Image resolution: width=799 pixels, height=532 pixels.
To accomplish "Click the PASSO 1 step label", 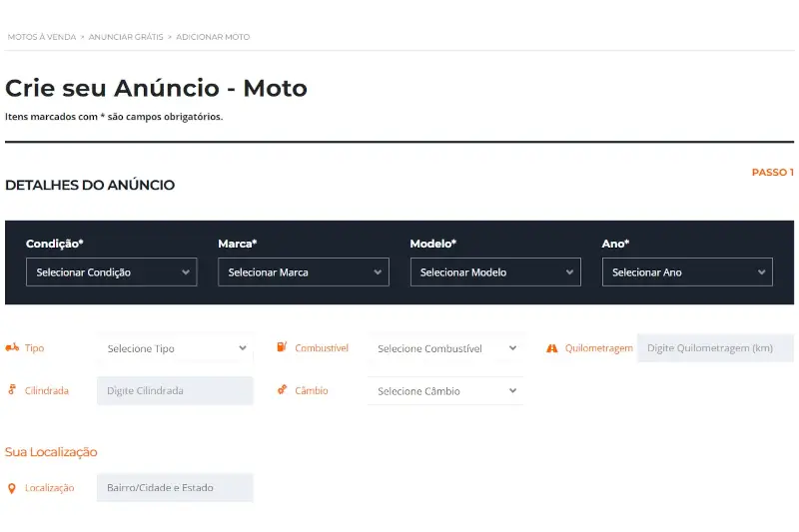I will point(772,173).
